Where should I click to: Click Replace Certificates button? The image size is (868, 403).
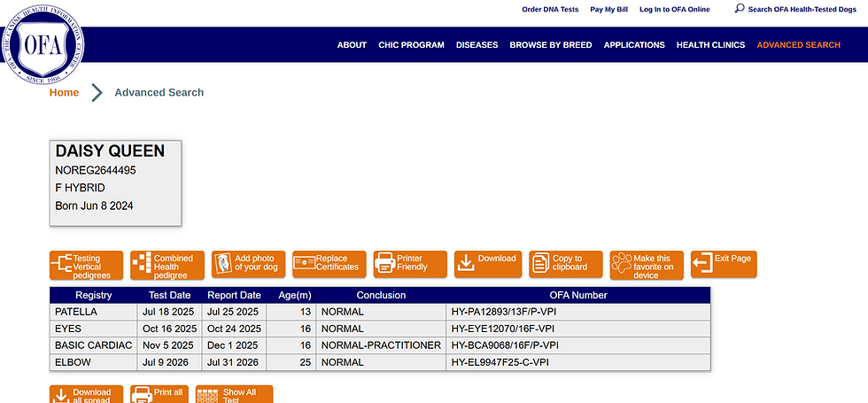[329, 264]
